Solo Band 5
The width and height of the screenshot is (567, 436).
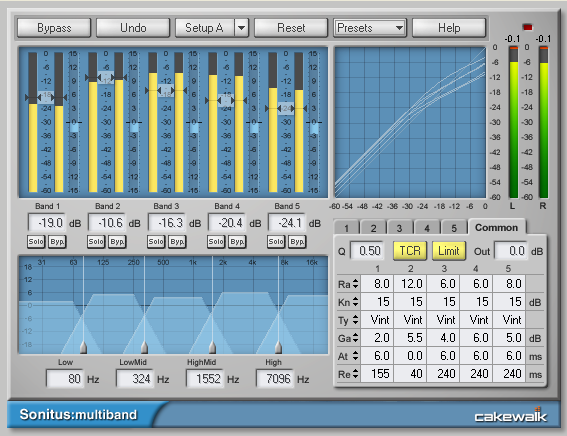click(276, 241)
